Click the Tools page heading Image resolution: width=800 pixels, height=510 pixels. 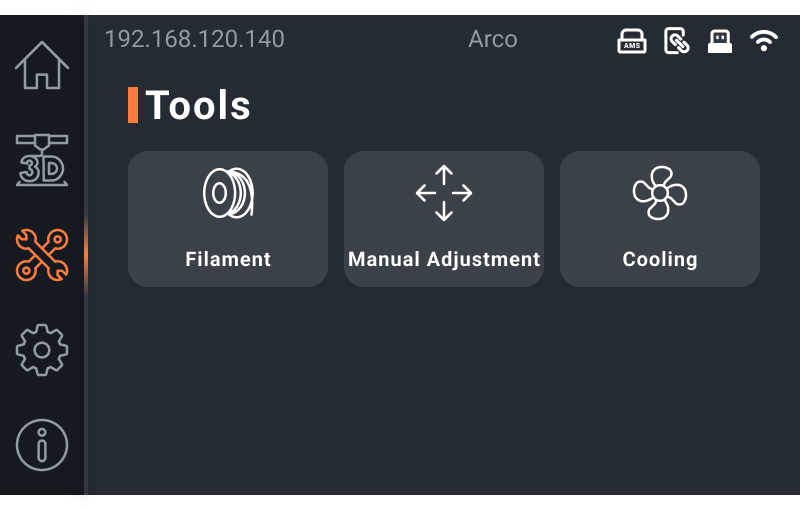(x=198, y=105)
